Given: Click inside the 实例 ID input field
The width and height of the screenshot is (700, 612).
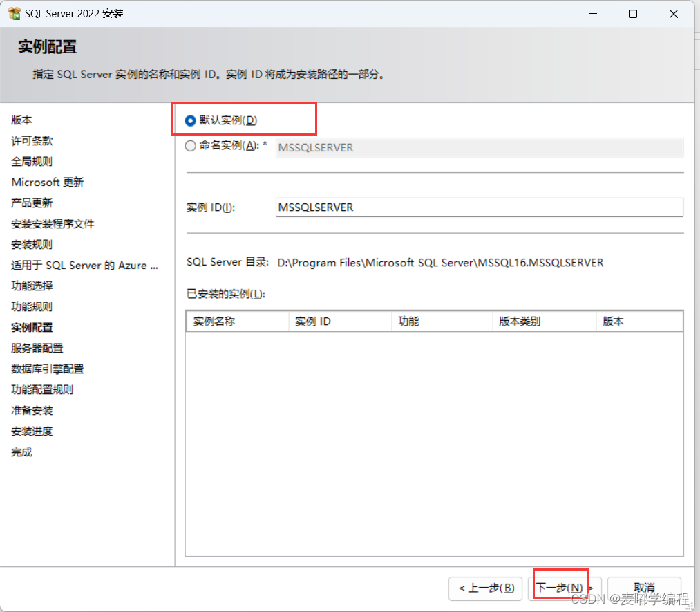Looking at the screenshot, I should pos(415,207).
